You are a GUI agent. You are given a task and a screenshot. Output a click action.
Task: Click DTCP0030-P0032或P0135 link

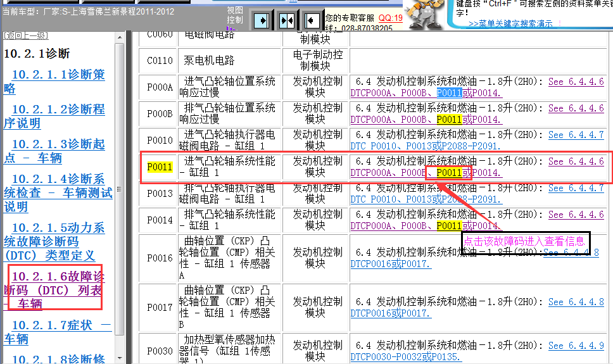[405, 357]
